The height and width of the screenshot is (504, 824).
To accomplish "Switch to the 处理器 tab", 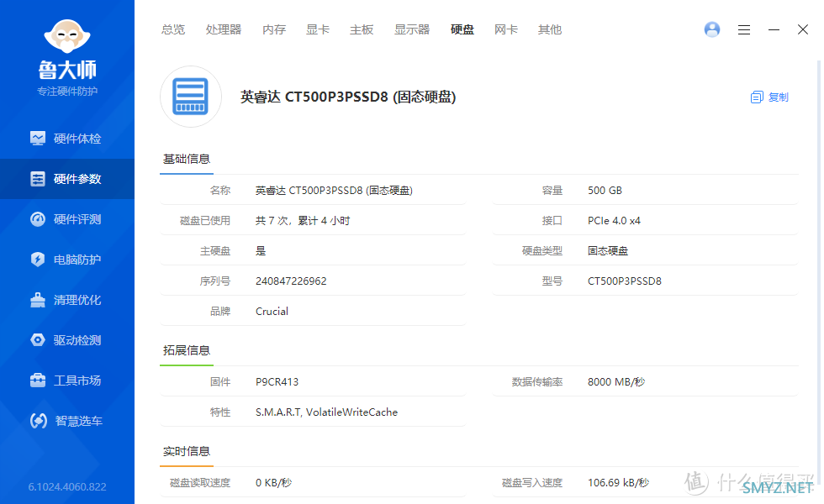I will tap(224, 29).
